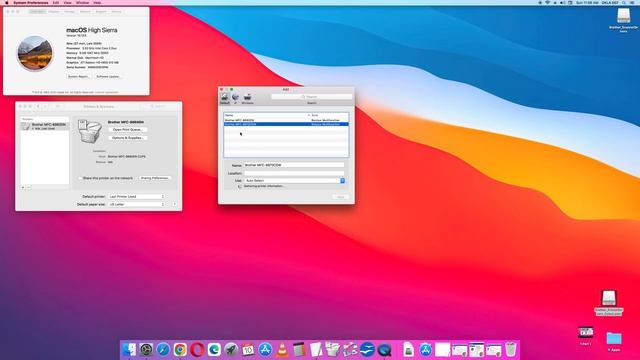
Task: Open Microsoft Edge from the dock
Action: pos(214,349)
